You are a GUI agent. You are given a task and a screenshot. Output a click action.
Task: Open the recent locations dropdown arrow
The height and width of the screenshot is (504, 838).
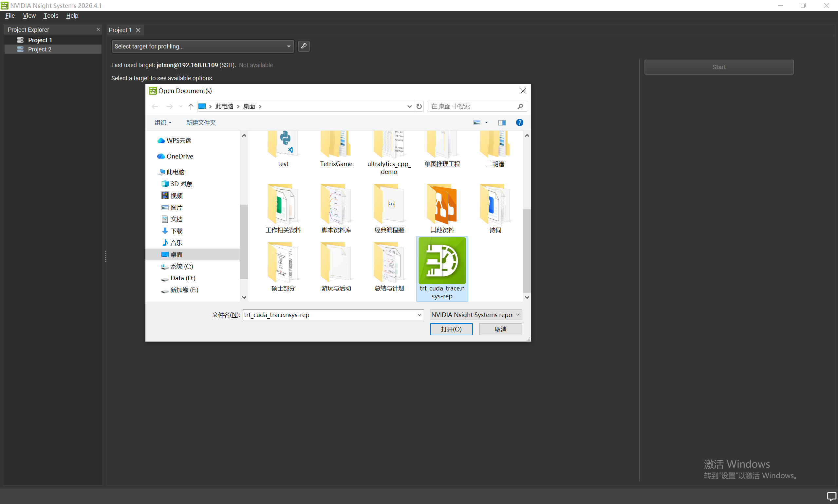coord(181,106)
